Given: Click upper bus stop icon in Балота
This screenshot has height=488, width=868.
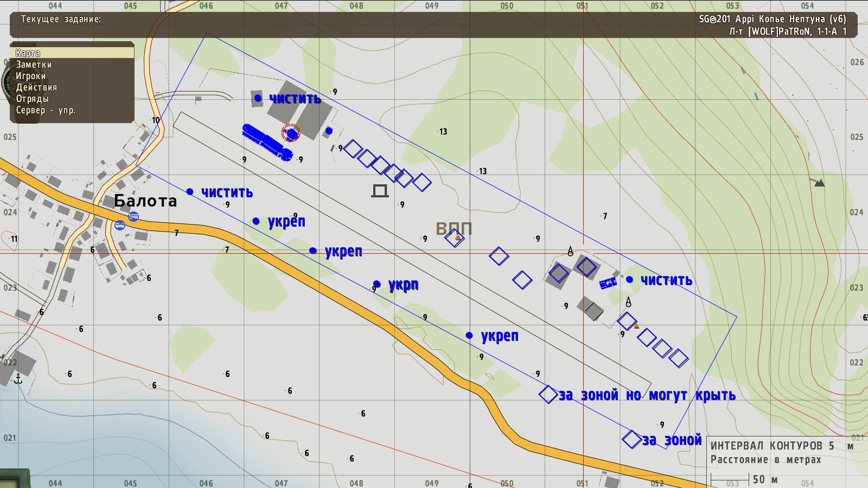Looking at the screenshot, I should pos(133,217).
